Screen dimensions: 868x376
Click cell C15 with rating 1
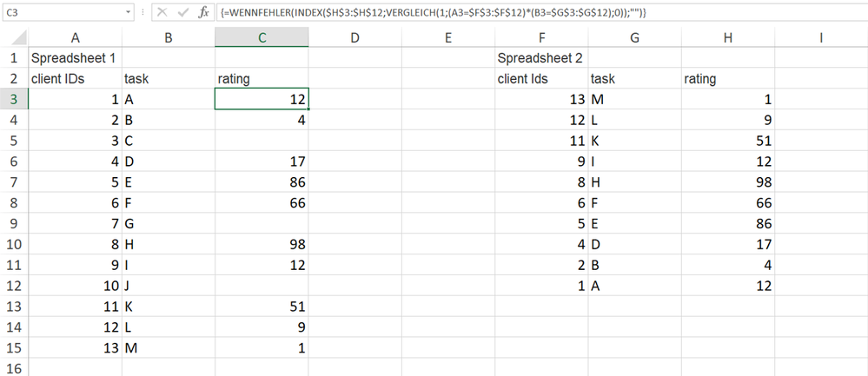(262, 348)
